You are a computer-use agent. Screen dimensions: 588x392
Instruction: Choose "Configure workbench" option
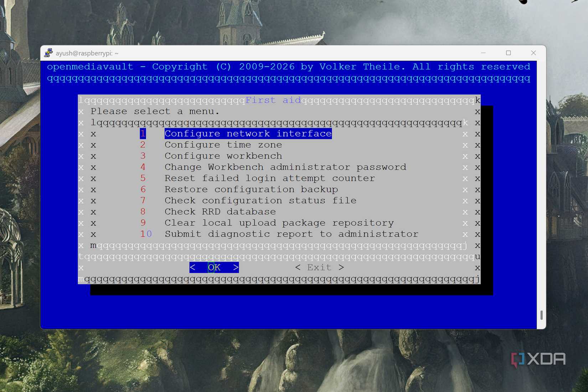[x=223, y=156]
